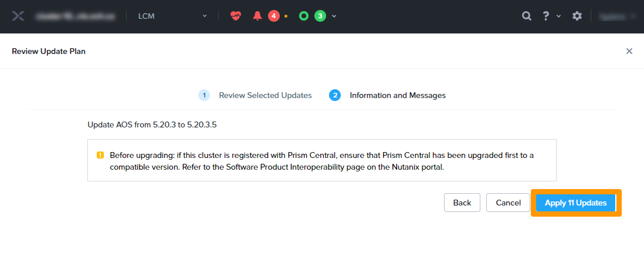
Task: Click the green tasks circle icon
Action: (x=303, y=16)
